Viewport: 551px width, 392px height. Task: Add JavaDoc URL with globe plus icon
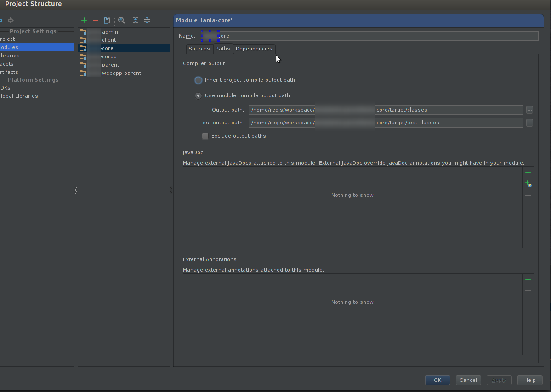[528, 184]
